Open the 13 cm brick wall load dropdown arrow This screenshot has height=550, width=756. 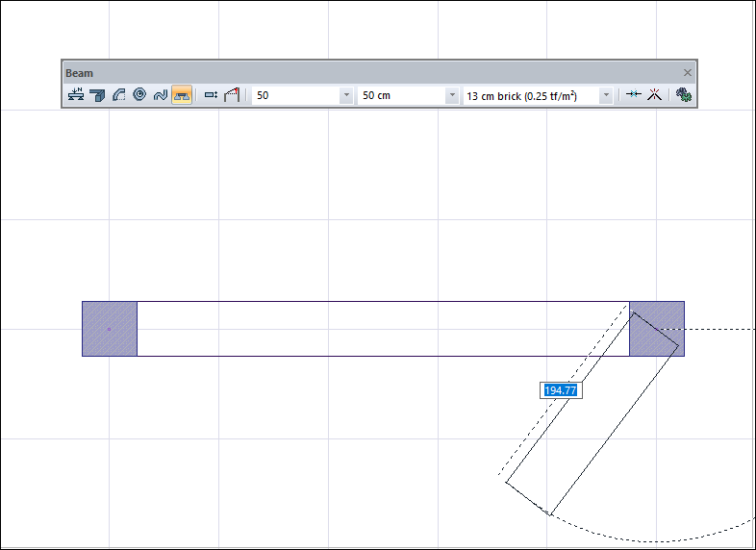pos(606,96)
